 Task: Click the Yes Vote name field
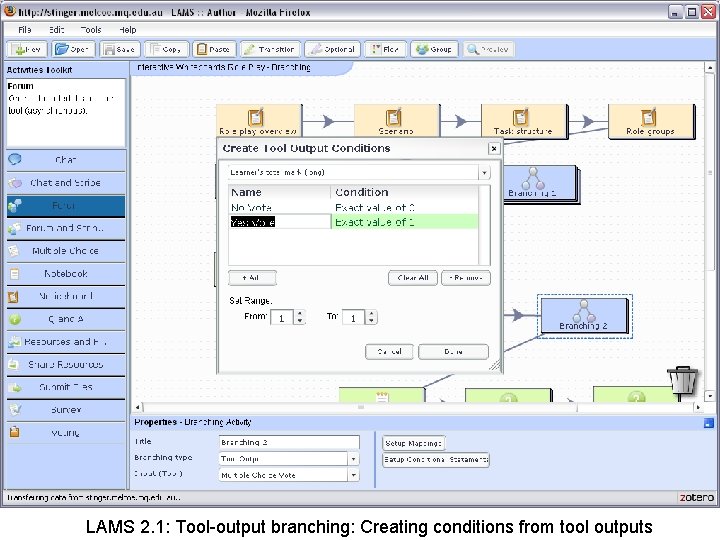[280, 222]
